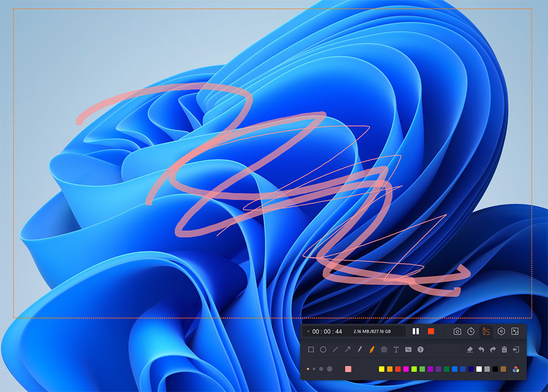Select the Ellipse shape tool
The image size is (548, 392).
323,349
